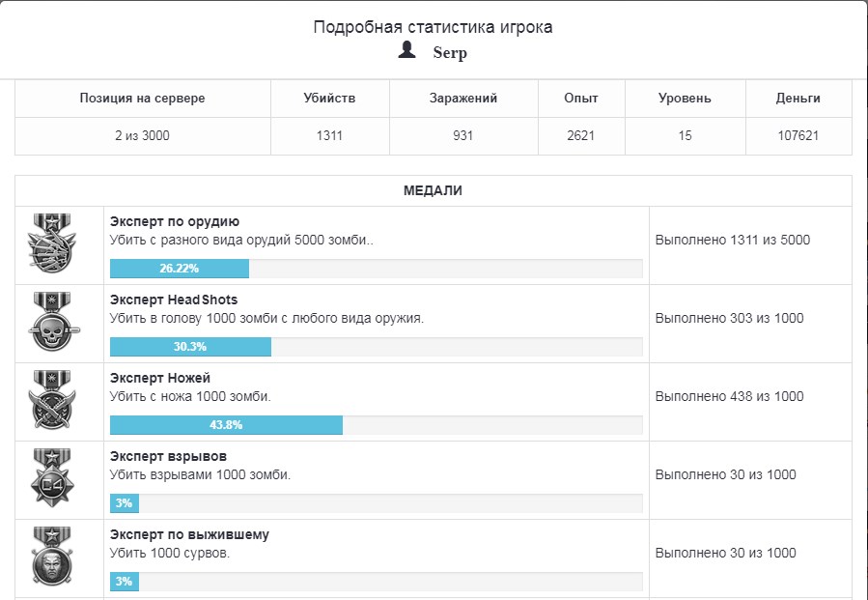Click the МЕДАЛИ section header
This screenshot has height=600, width=868.
(x=433, y=190)
